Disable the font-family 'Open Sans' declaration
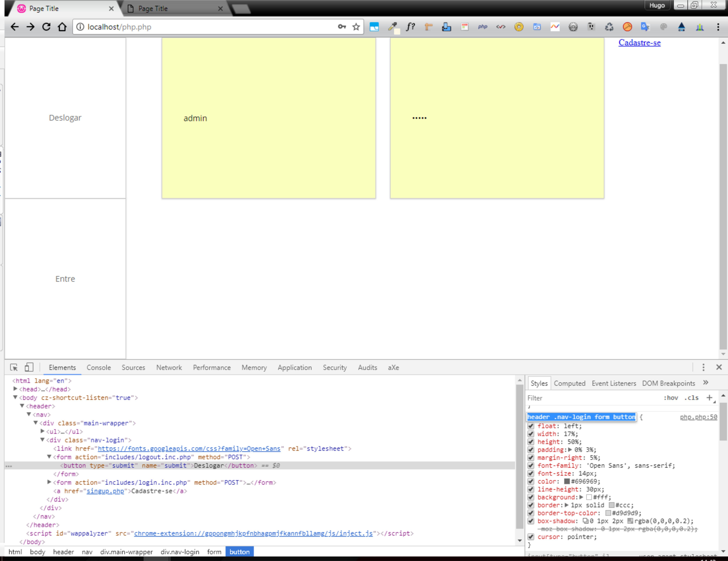This screenshot has height=561, width=728. 531,466
